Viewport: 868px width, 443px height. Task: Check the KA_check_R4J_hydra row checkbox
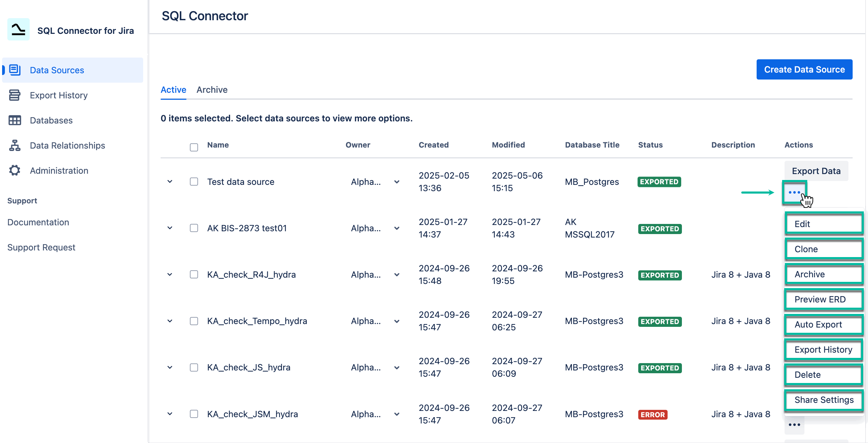point(194,275)
